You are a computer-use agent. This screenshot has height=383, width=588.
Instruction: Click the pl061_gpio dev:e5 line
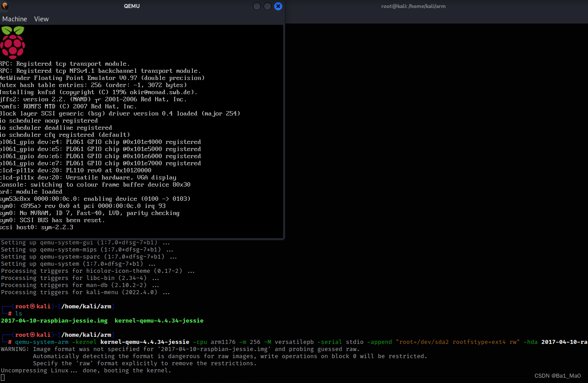pos(100,149)
